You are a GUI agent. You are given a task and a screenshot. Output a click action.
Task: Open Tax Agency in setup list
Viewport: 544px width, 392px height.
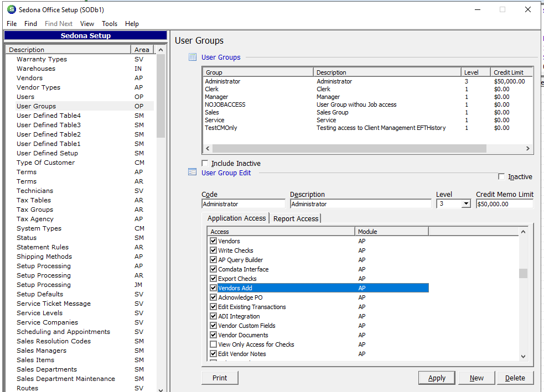pos(35,219)
